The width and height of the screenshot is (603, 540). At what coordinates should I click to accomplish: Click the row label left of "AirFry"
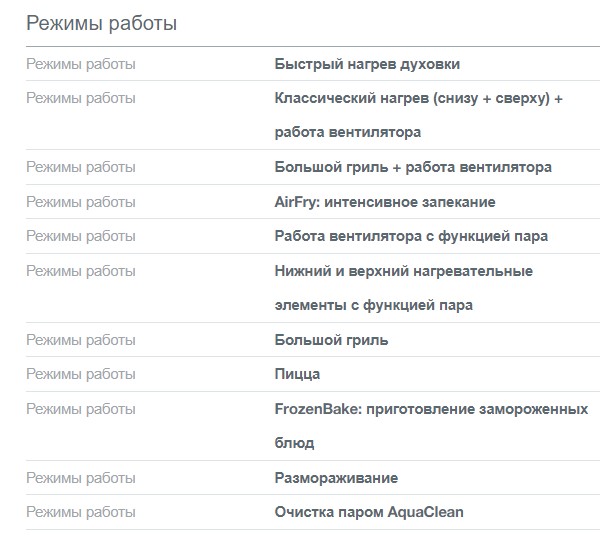(x=81, y=202)
